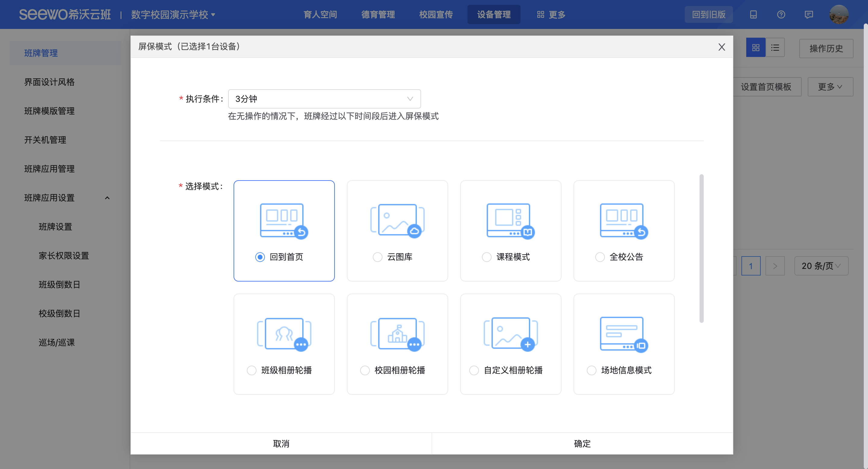Click the 云图库 cloud gallery illustration icon
The height and width of the screenshot is (469, 868).
click(398, 221)
